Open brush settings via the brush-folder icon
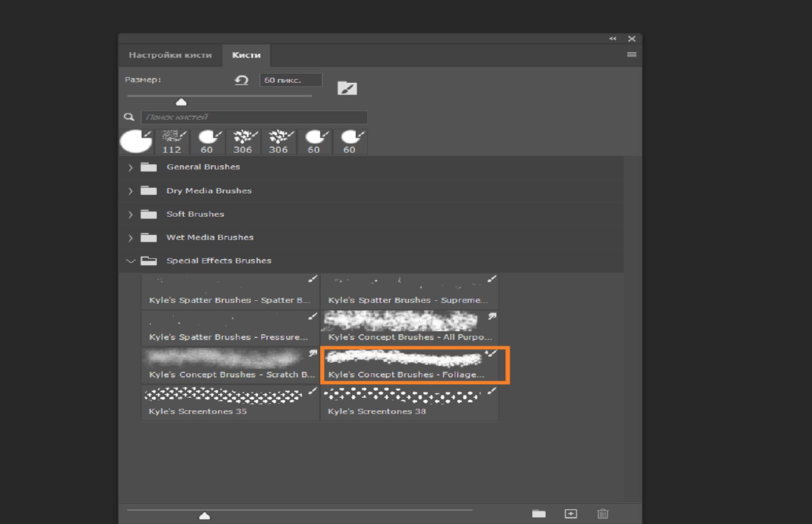This screenshot has width=812, height=524. (x=347, y=88)
